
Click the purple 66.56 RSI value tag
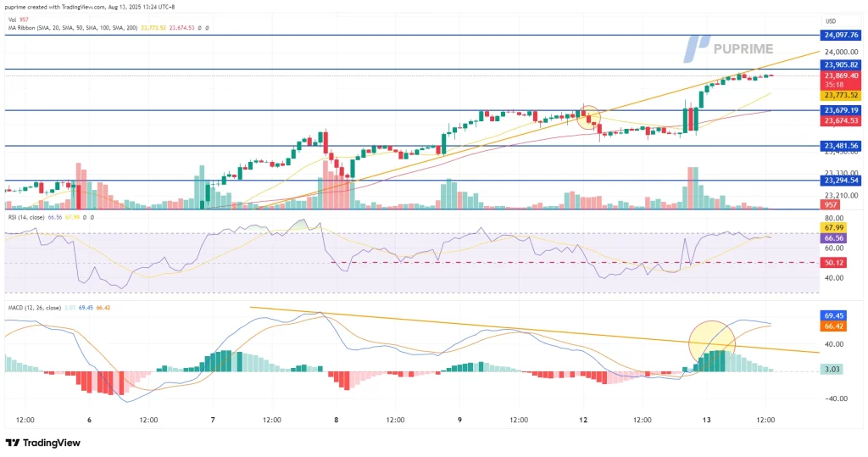pos(834,238)
